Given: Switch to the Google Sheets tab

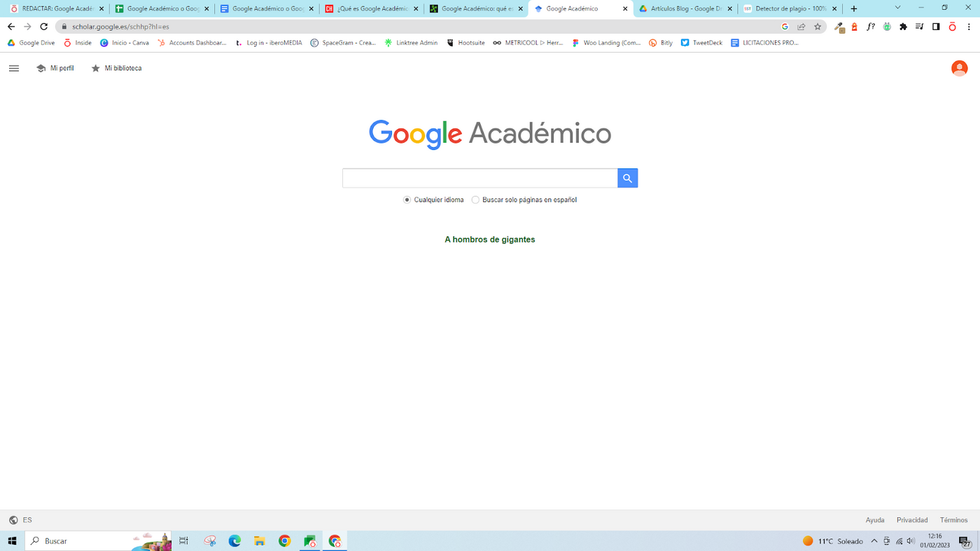Looking at the screenshot, I should point(162,8).
